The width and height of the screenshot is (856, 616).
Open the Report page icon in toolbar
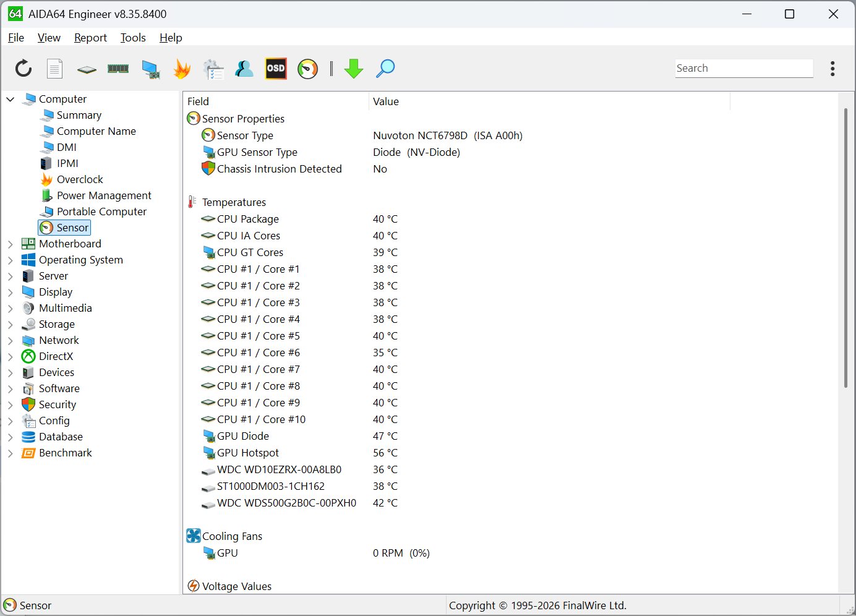tap(55, 69)
